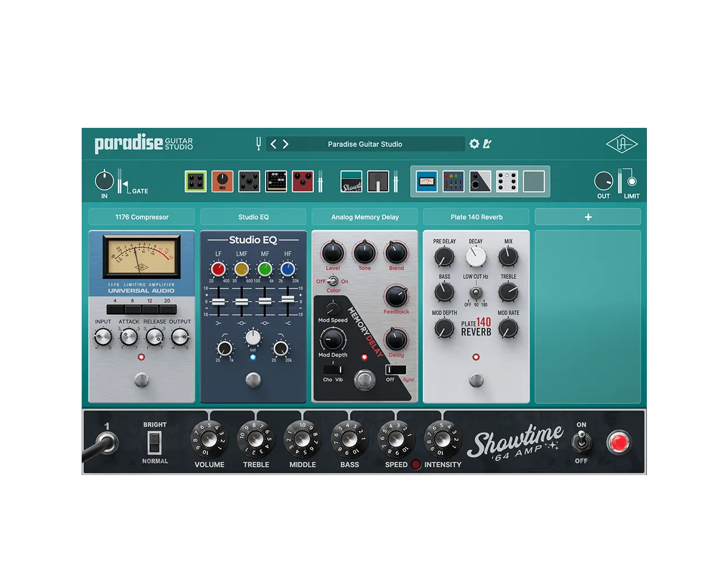Select the orange single-knob pedal thumbnail
Image resolution: width=728 pixels, height=572 pixels.
tap(222, 182)
